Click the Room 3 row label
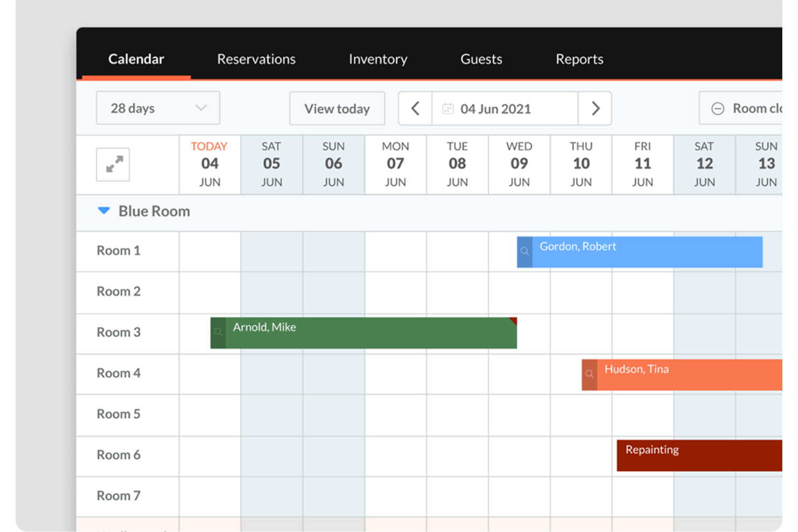The height and width of the screenshot is (532, 798). coord(119,333)
